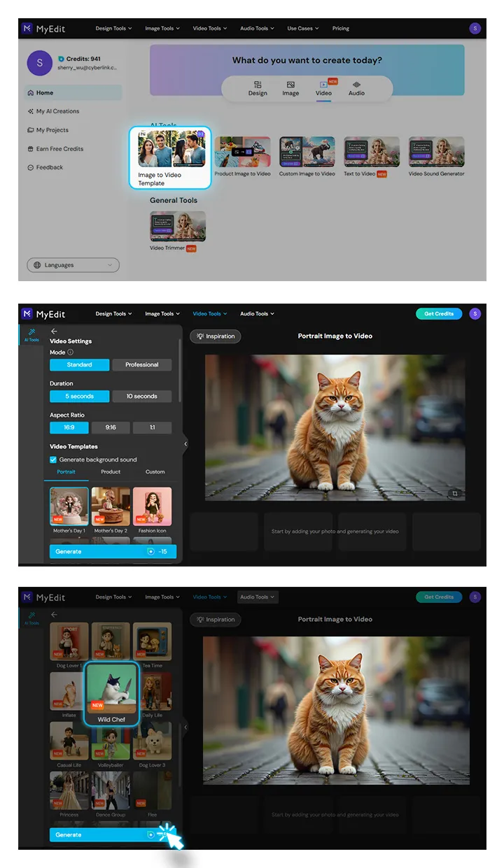Open Image to Video Template tool
Viewport: 504px width, 868px height.
coord(170,158)
